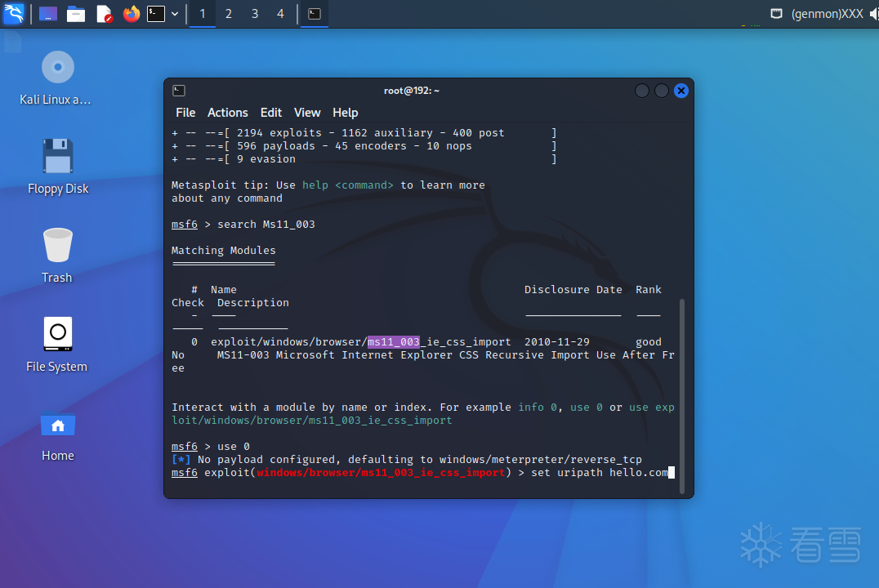Select the Floppy Disk desktop icon
Viewport: 879px width, 588px height.
(58, 167)
